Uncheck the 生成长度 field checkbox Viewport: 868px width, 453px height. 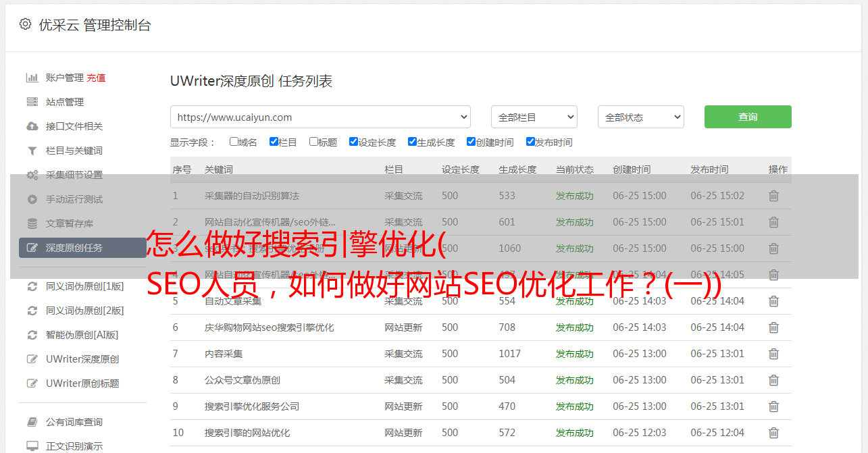click(412, 142)
